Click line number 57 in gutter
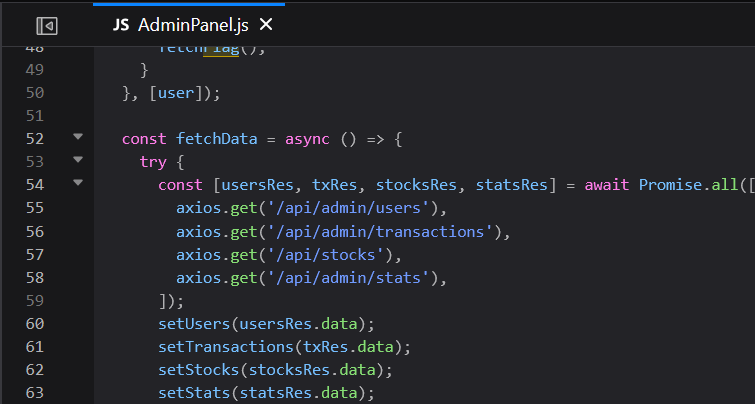Screen dimensions: 755x404 coord(35,254)
